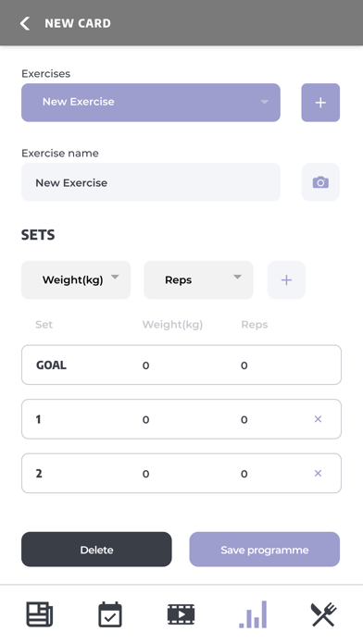Open the video library tab icon
Image resolution: width=363 pixels, height=644 pixels.
[181, 614]
